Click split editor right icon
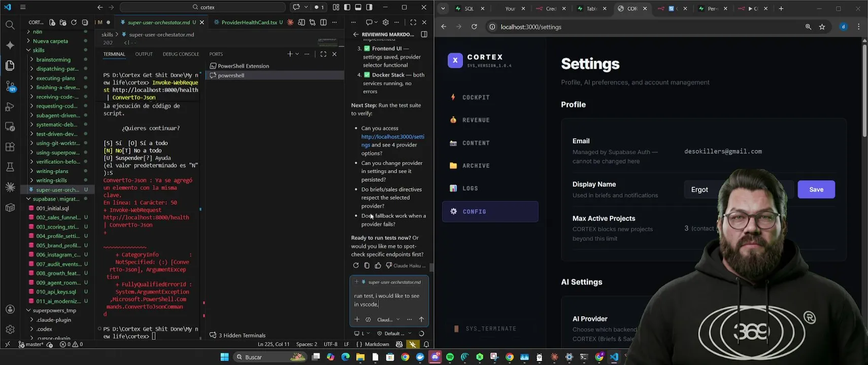Screen dimensions: 868x365 tap(323, 22)
